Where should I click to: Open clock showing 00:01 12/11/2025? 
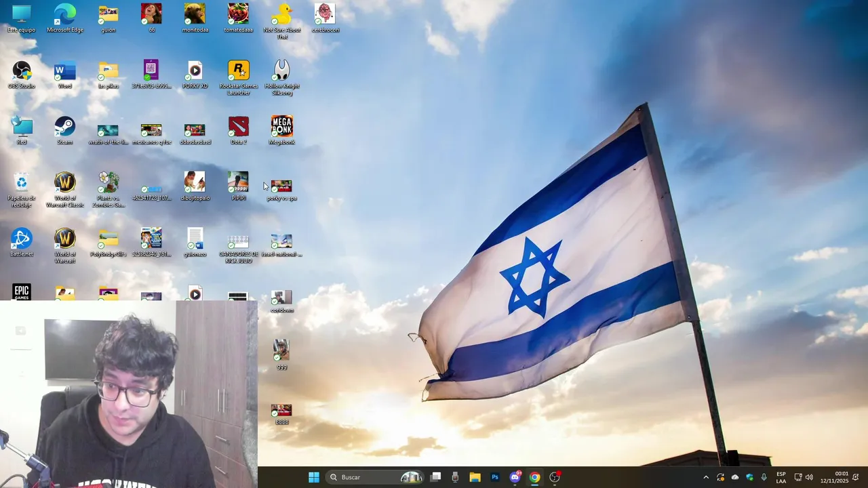click(x=834, y=477)
